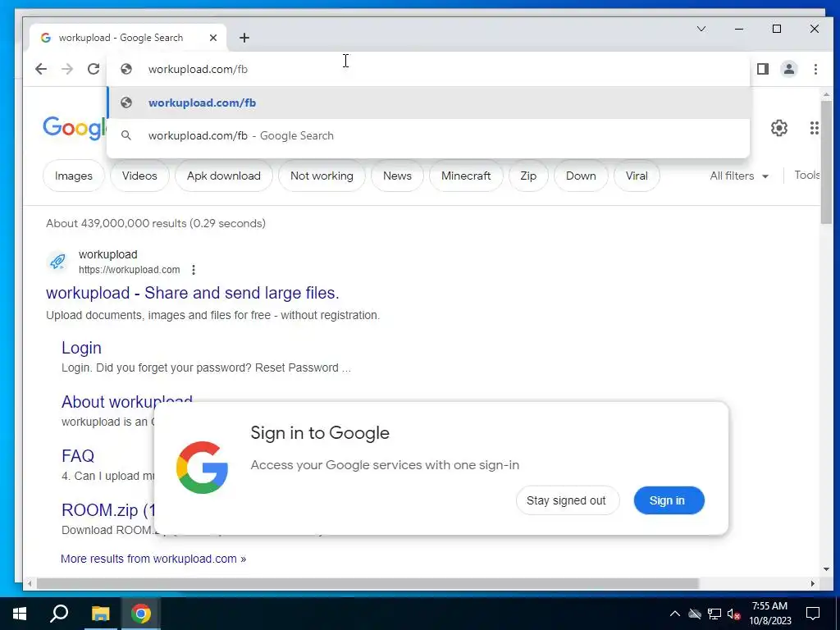Open the Google apps grid
This screenshot has height=630, width=840.
pos(815,128)
